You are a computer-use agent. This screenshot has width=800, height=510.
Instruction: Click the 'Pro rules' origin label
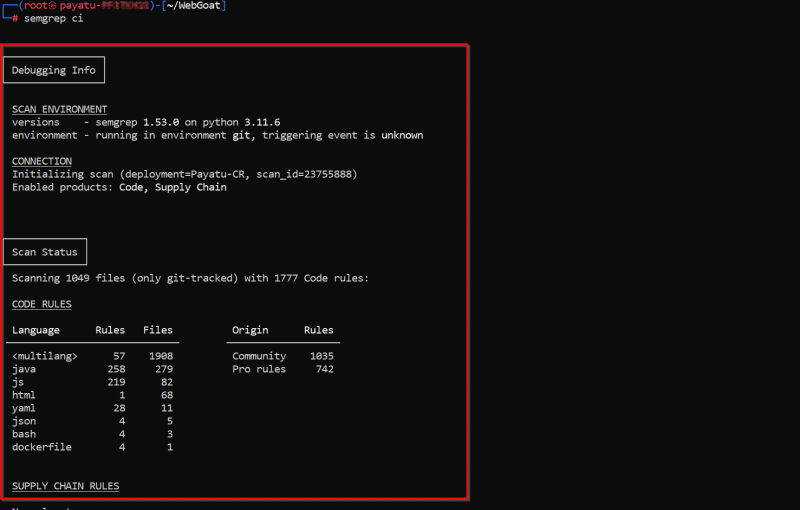pyautogui.click(x=259, y=369)
